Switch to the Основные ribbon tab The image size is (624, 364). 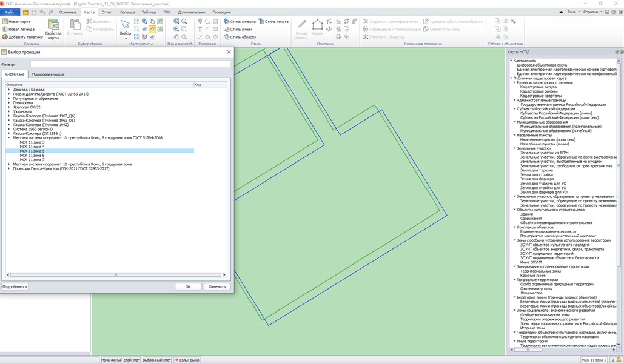(x=68, y=12)
